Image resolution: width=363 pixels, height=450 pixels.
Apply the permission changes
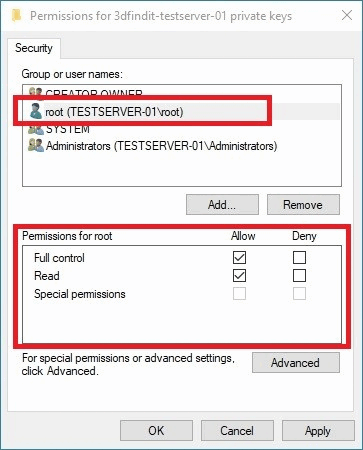click(318, 431)
